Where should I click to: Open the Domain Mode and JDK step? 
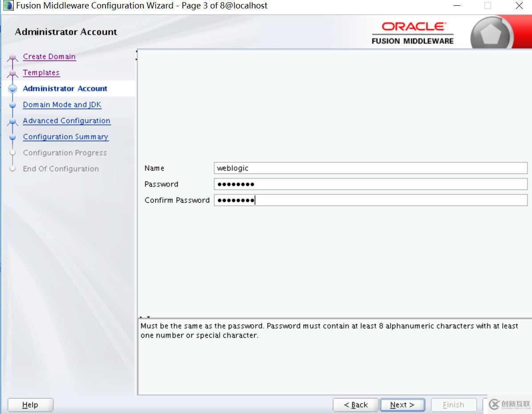click(62, 105)
